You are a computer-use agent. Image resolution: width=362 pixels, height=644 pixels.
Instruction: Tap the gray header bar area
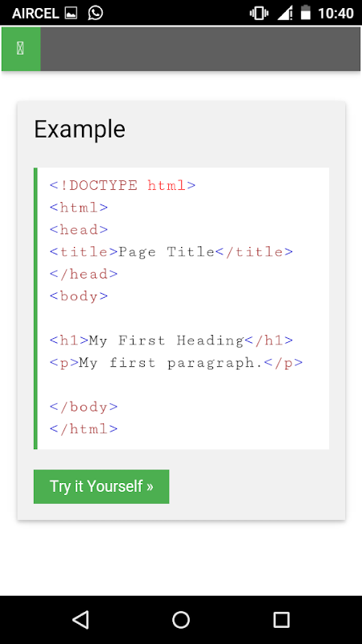pos(200,49)
